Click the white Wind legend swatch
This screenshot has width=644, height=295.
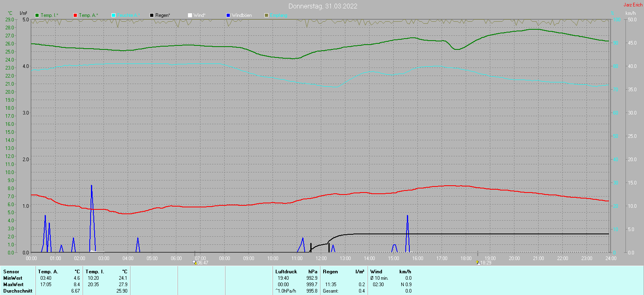point(190,15)
